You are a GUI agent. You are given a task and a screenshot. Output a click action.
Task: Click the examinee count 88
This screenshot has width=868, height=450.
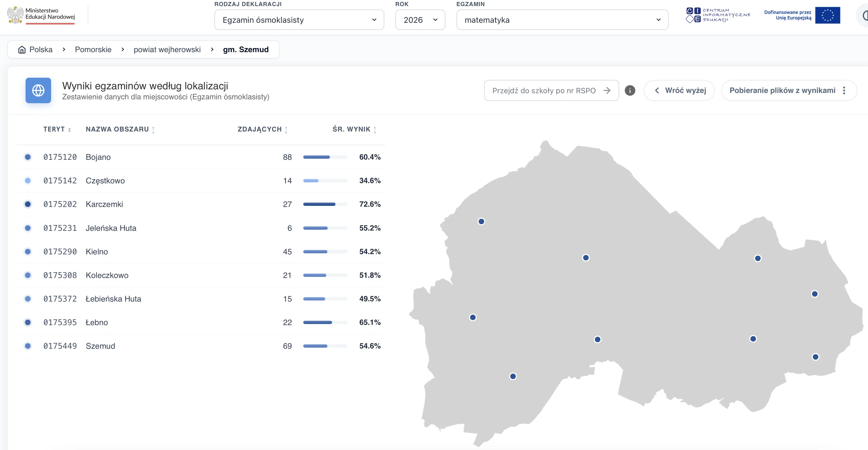287,157
